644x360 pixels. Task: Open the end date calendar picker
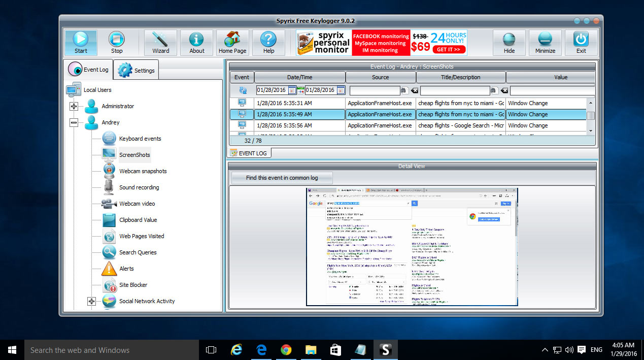[x=341, y=90]
